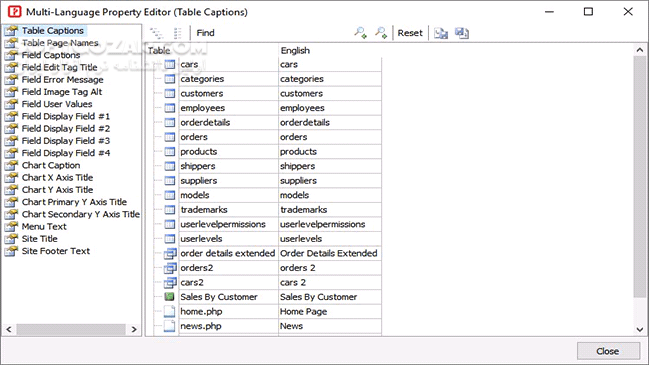Edit English caption cell 'Order Details Extended'
The image size is (649, 365).
pos(330,253)
